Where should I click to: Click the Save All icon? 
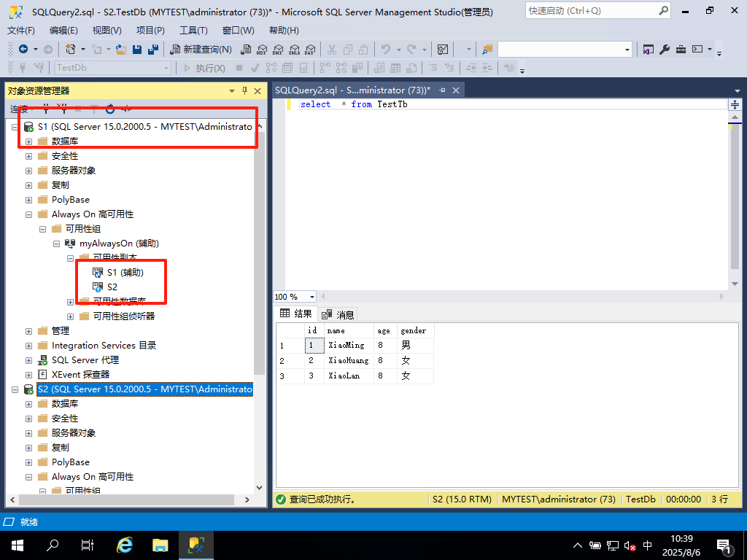pyautogui.click(x=153, y=49)
